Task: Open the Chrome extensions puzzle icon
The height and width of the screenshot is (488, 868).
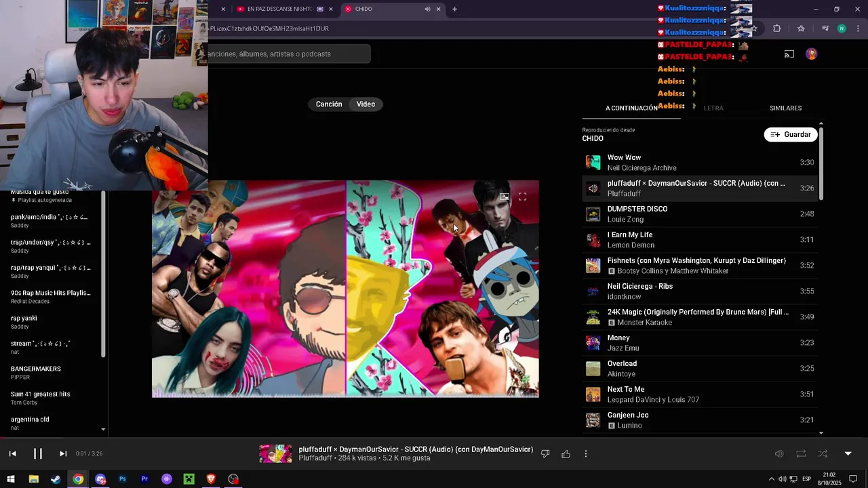Action: tap(776, 28)
